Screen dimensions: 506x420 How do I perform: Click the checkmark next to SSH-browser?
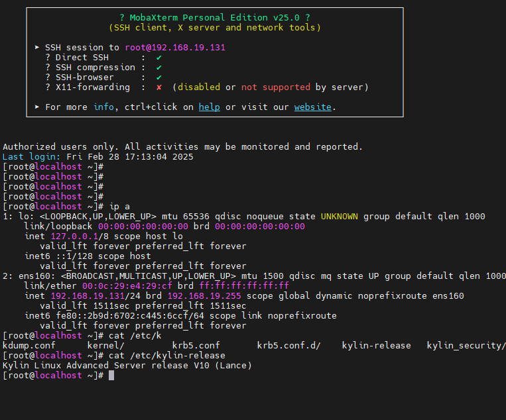tap(159, 78)
